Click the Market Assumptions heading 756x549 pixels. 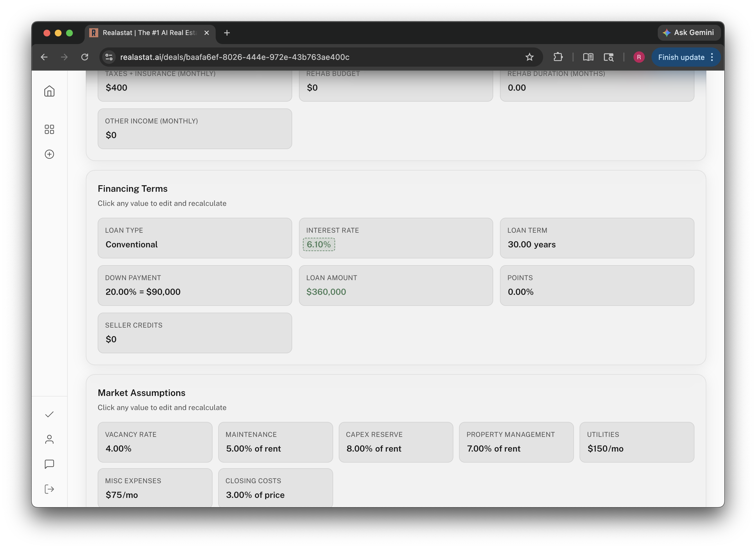coord(141,393)
